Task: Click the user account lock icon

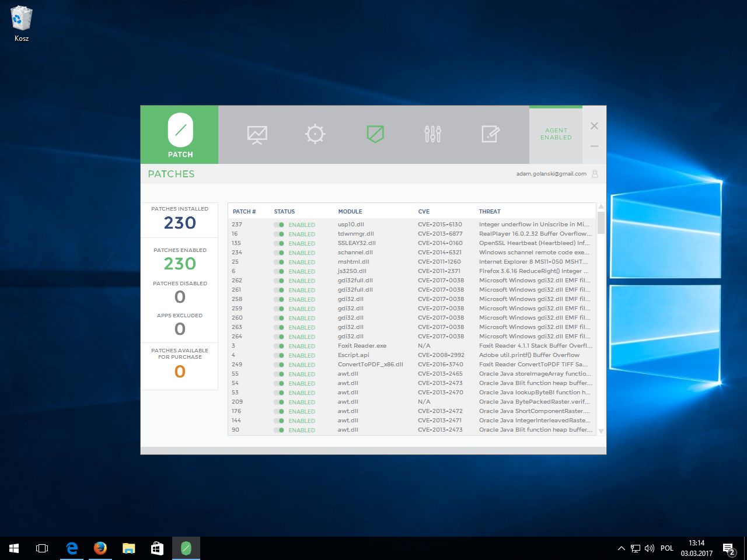Action: 595,174
